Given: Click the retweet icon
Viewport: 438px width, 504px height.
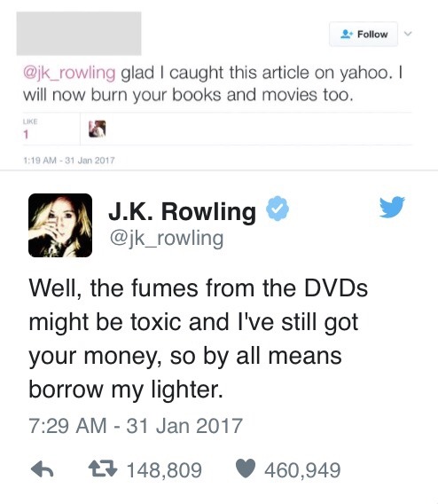Looking at the screenshot, I should [x=103, y=469].
